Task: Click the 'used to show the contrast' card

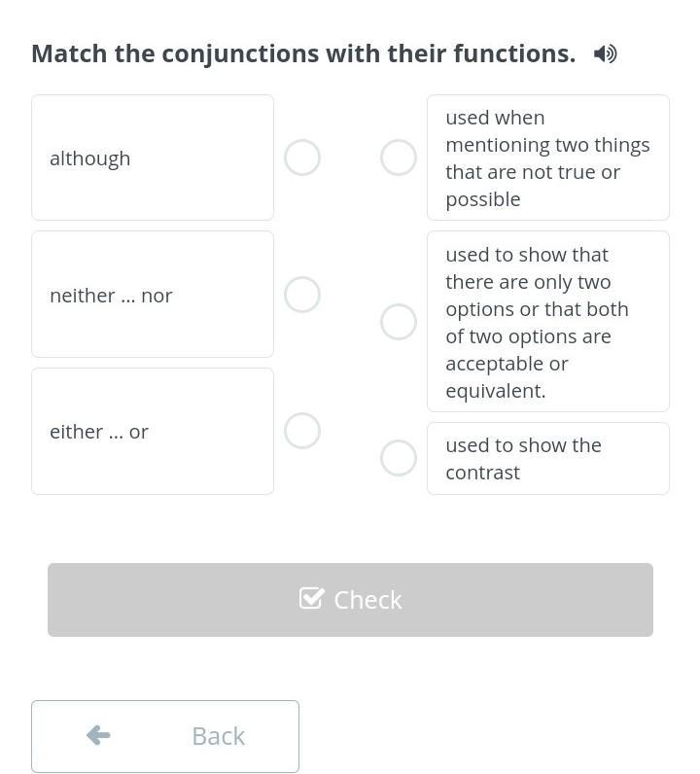Action: coord(548,459)
